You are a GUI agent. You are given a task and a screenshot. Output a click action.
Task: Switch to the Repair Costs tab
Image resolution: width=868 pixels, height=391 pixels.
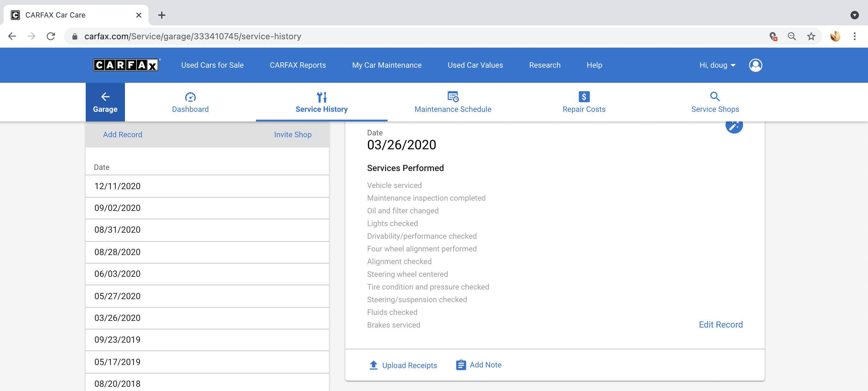click(x=584, y=102)
